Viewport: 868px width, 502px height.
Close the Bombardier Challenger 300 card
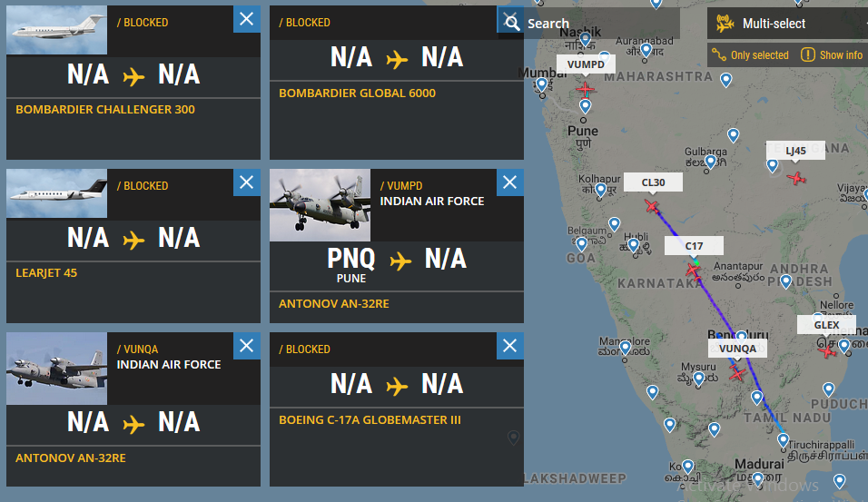[247, 19]
